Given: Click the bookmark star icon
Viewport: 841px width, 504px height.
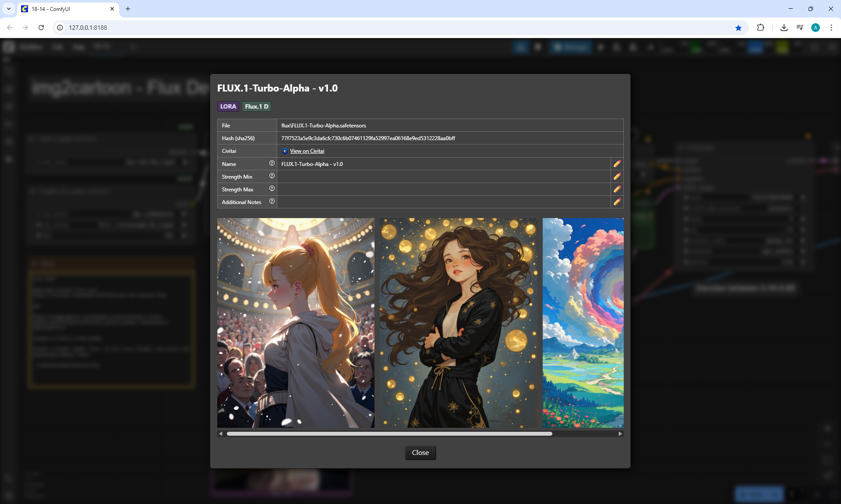Looking at the screenshot, I should coord(739,28).
